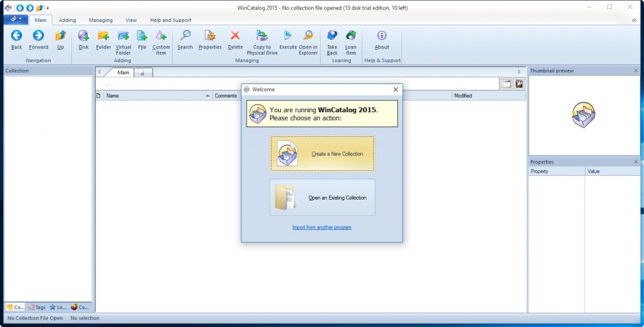This screenshot has width=644, height=327.
Task: Click the dark icon at far right of path bar
Action: (x=519, y=83)
